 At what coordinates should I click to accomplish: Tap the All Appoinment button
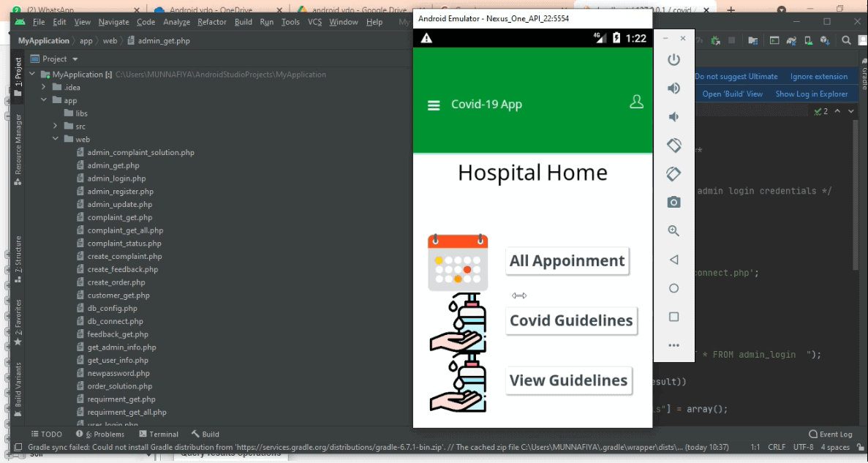(x=567, y=261)
